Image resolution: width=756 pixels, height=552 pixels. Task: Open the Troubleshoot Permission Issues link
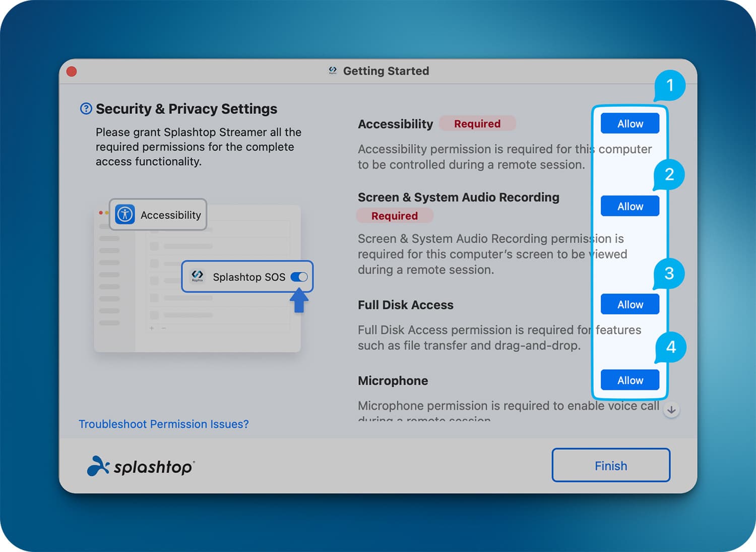164,424
